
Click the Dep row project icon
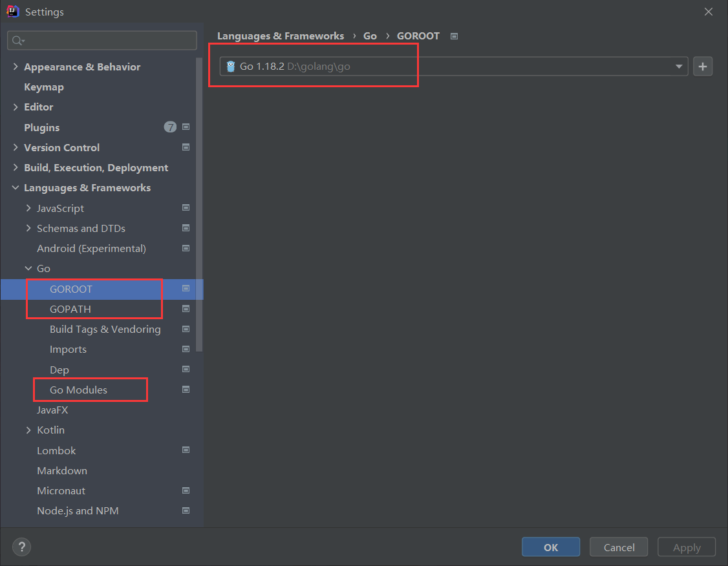click(186, 370)
